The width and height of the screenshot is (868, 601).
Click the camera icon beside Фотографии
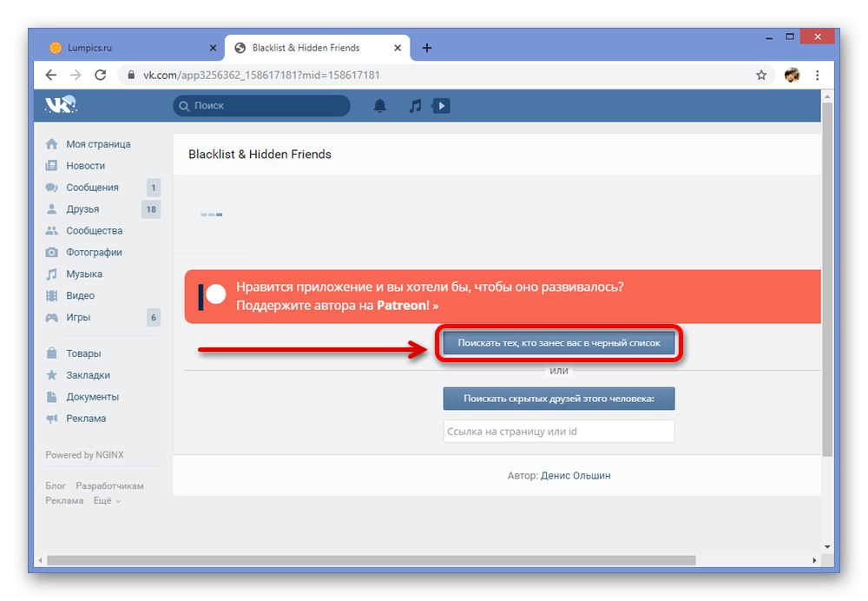coord(51,252)
